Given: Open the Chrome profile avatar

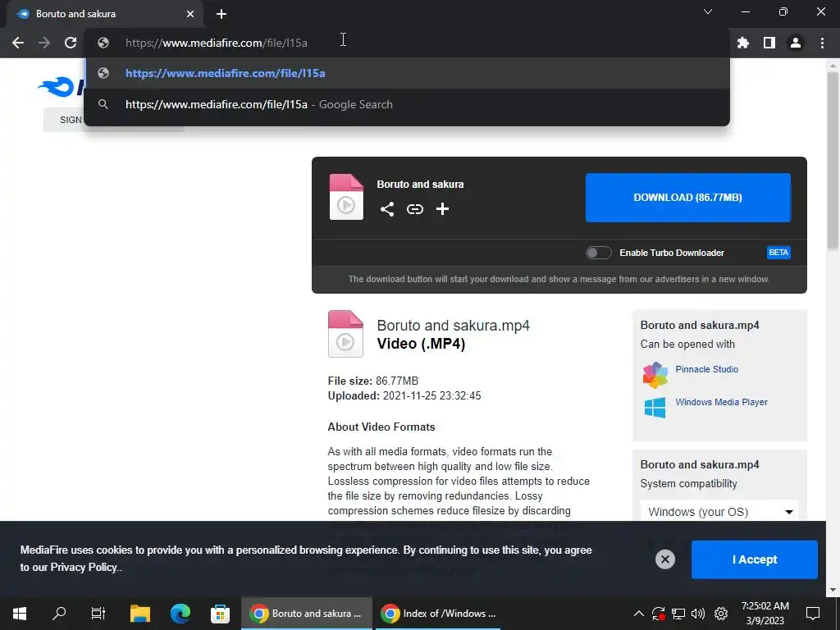Looking at the screenshot, I should [x=796, y=43].
